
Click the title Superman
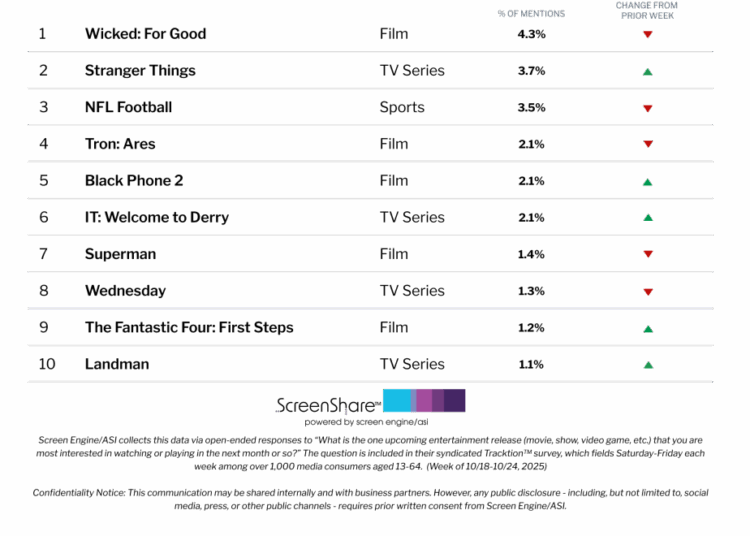[x=121, y=254]
